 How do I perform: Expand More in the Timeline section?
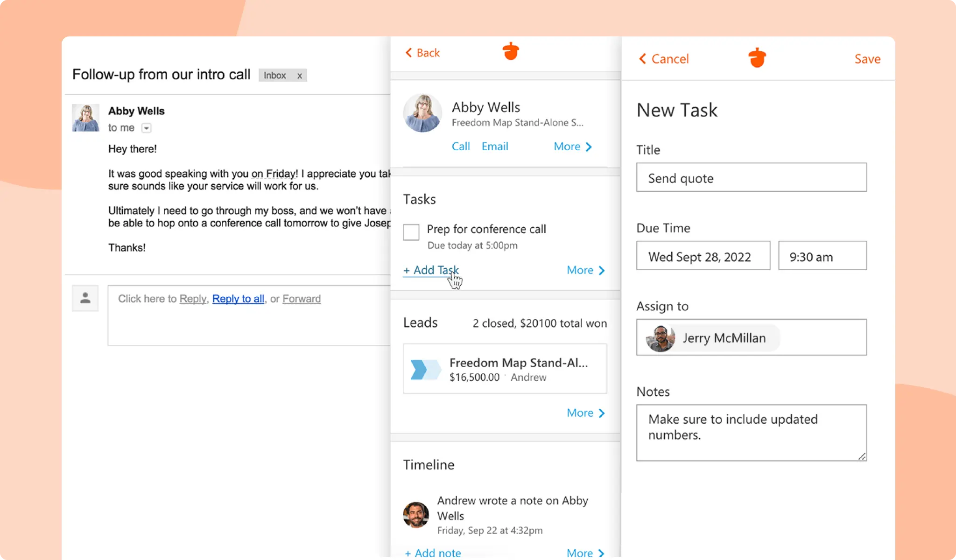(x=585, y=553)
